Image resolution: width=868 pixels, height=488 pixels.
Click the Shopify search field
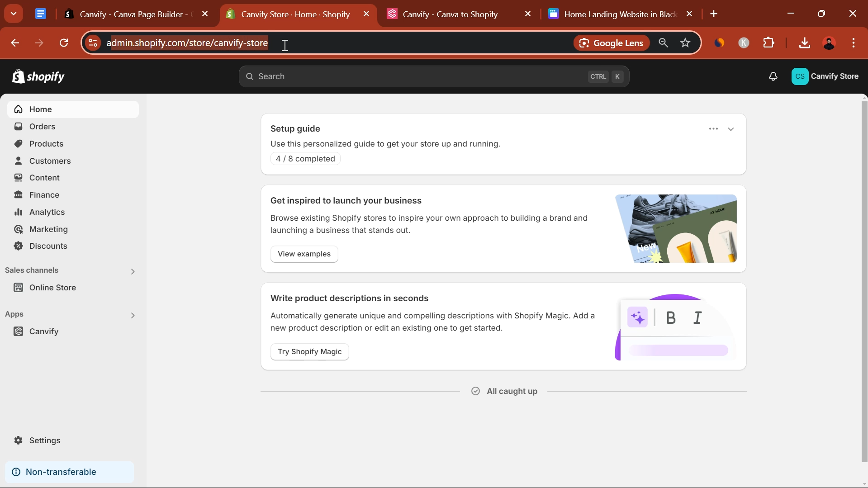point(434,76)
